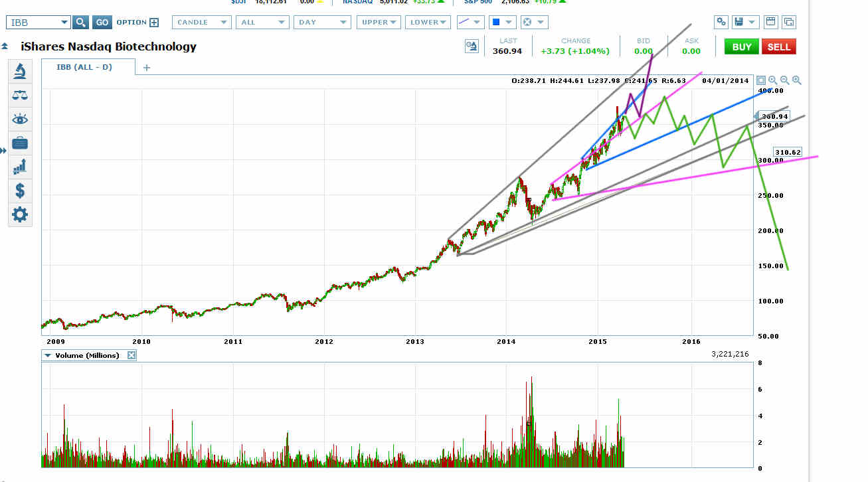868x482 pixels.
Task: Open the ALL time range dropdown
Action: pos(264,22)
